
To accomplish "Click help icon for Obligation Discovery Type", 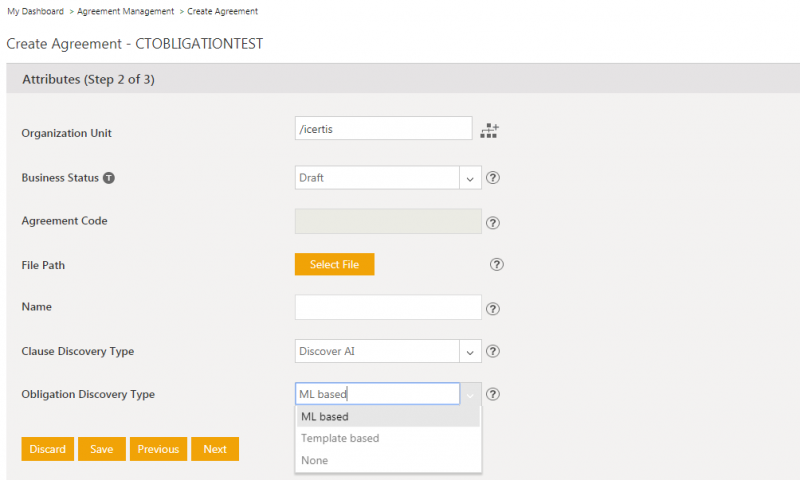I will tap(492, 394).
